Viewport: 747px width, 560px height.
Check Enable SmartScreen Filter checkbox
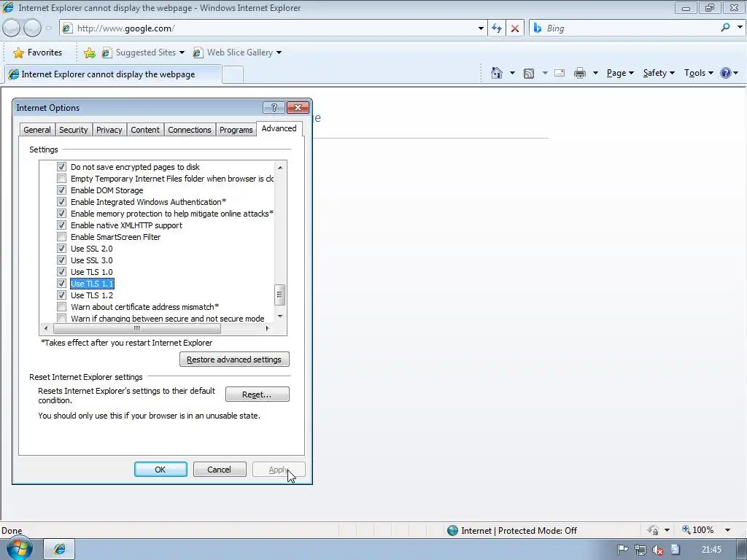point(61,237)
